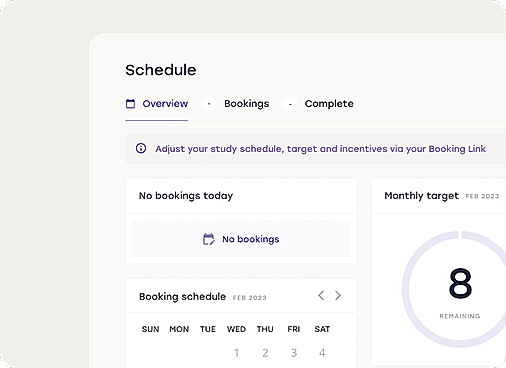Screen dimensions: 506x368
Task: Click the MON column header
Action: tap(179, 329)
